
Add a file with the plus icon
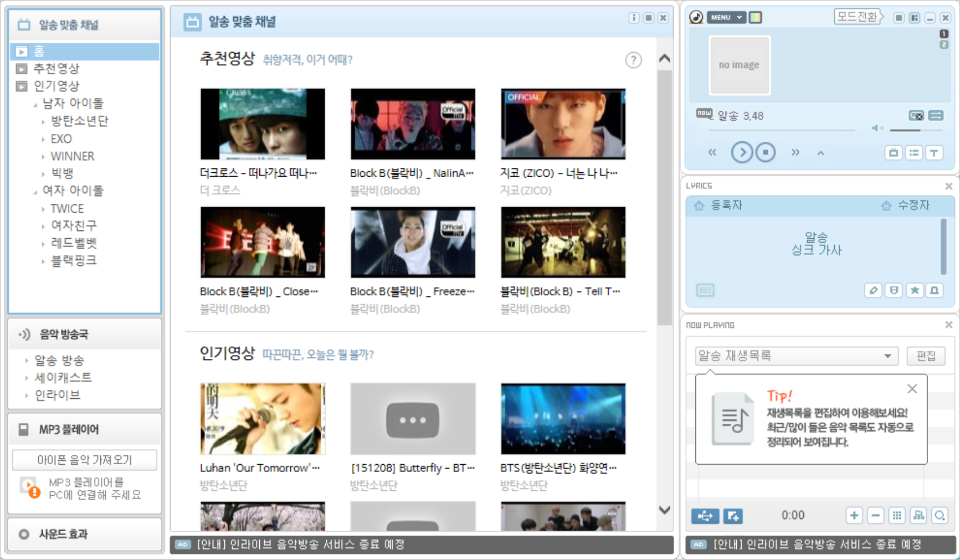coord(854,516)
